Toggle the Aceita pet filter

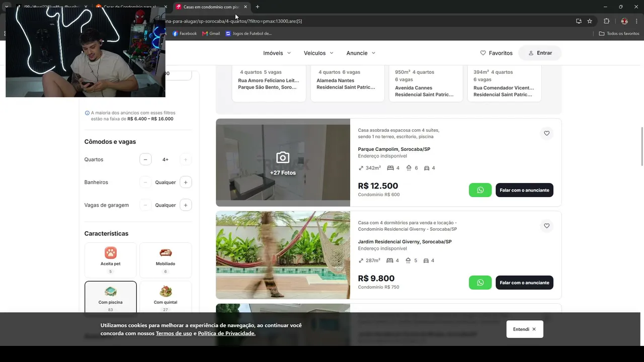[111, 260]
